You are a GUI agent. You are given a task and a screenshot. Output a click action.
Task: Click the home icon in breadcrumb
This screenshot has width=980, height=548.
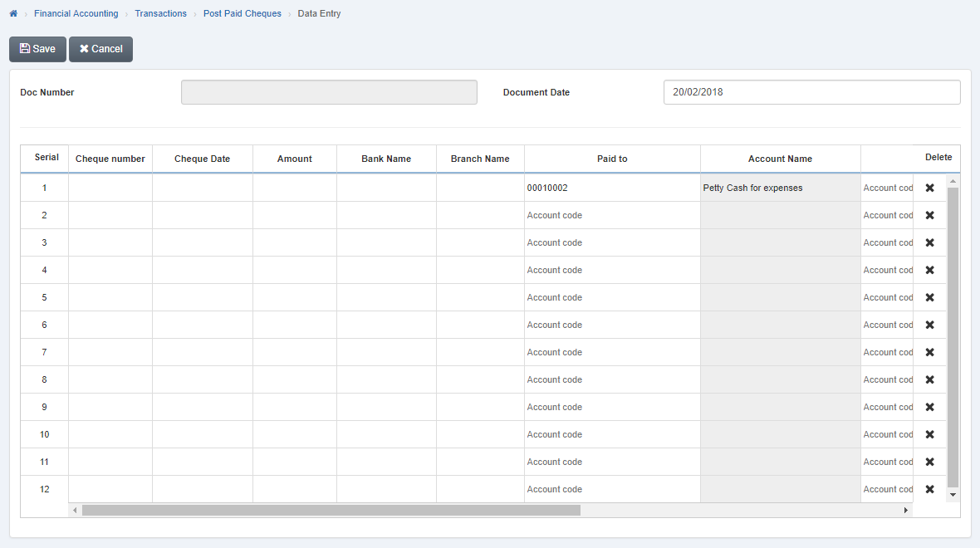[x=13, y=14]
